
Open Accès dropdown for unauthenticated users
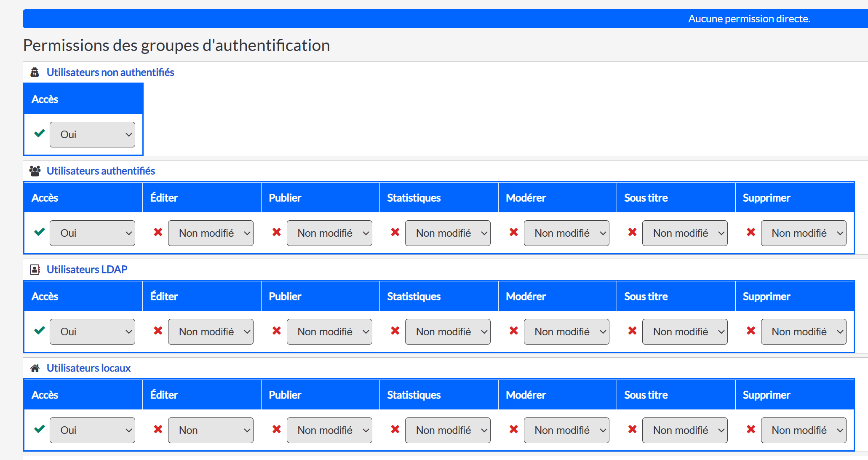[92, 134]
